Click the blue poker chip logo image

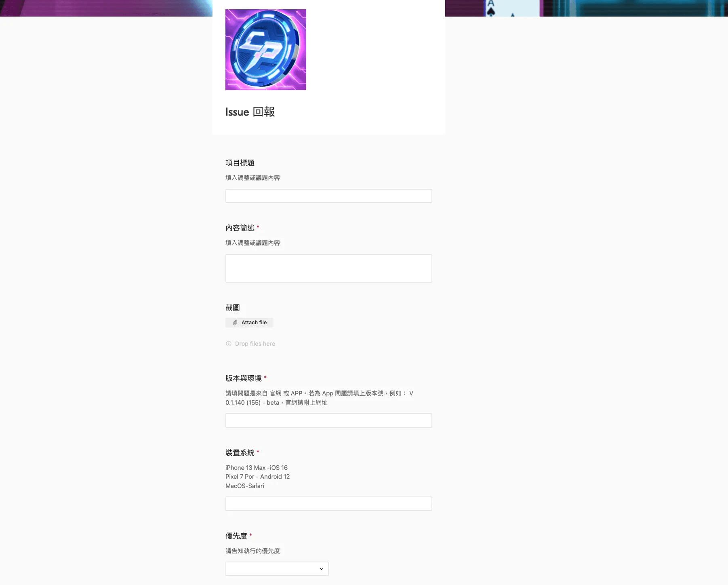(x=266, y=50)
